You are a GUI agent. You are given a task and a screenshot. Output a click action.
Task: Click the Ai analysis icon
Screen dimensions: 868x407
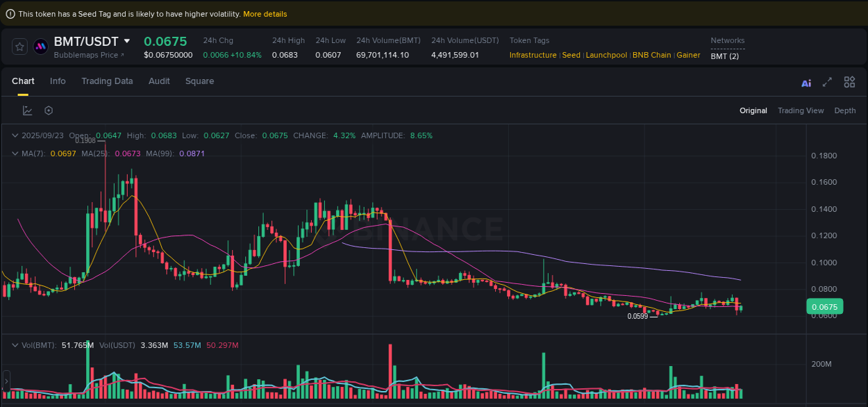[x=806, y=82]
